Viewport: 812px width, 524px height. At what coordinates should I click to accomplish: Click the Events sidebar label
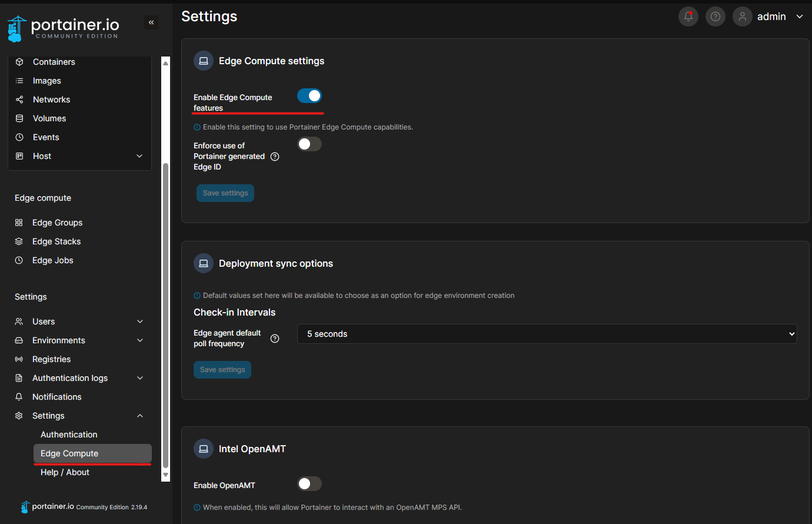(46, 137)
